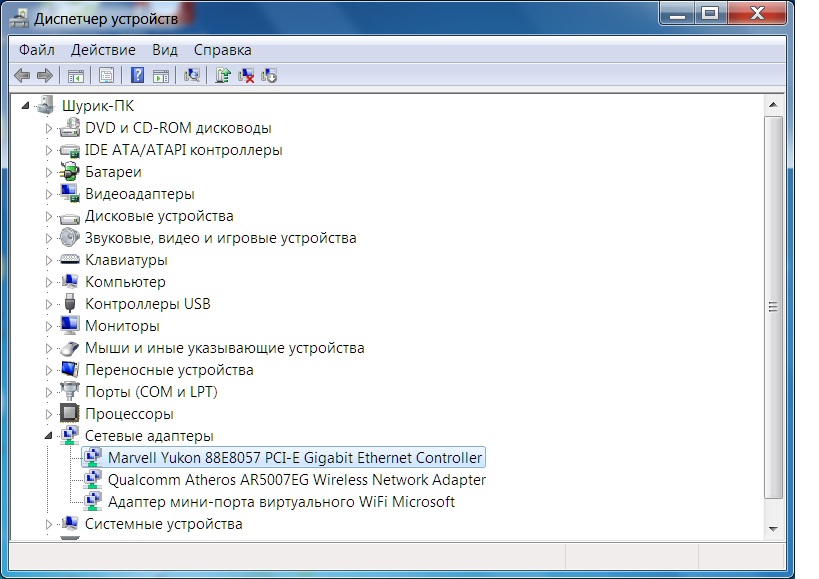The image size is (819, 579).
Task: Scan for hardware changes toolbar icon
Action: 192,75
